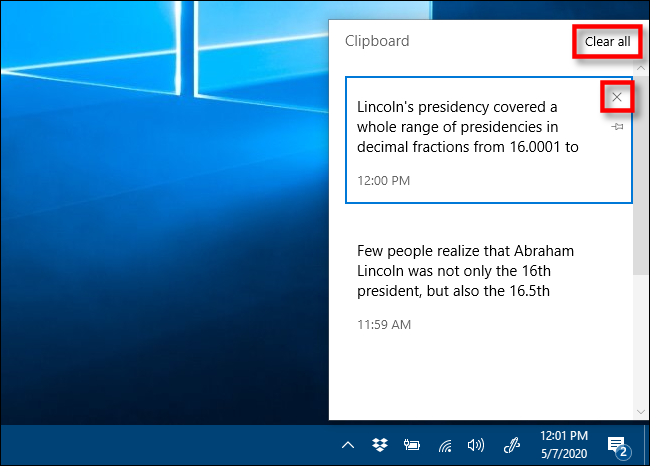Click the Clipboard panel title

[x=377, y=41]
